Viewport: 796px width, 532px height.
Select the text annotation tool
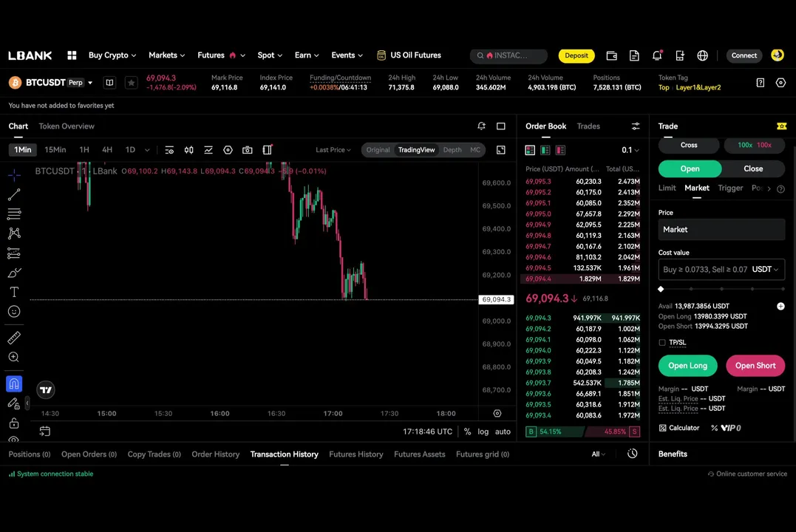(14, 292)
